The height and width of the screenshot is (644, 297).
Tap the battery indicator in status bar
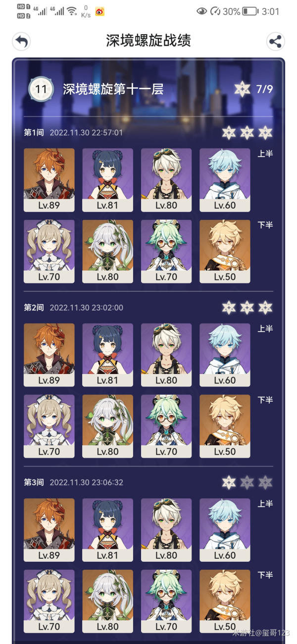pyautogui.click(x=250, y=11)
